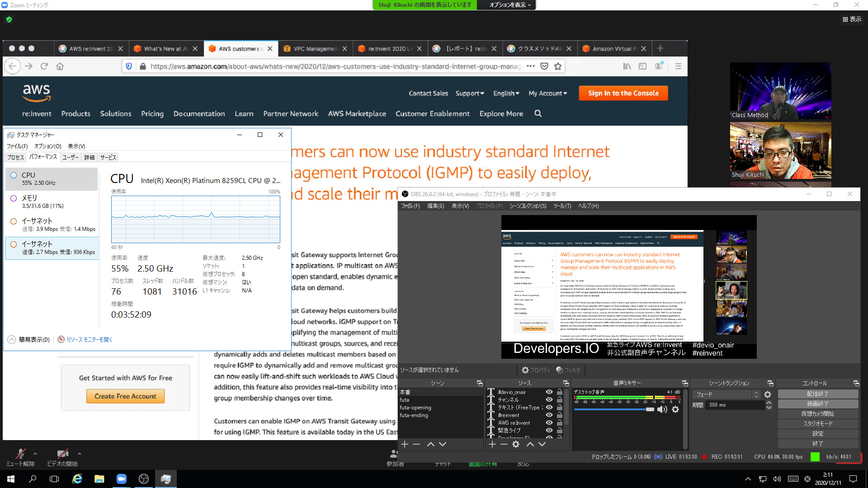Viewport: 868px width, 488px height.
Task: Switch to the プロセス tab in Task Manager
Action: tap(15, 157)
